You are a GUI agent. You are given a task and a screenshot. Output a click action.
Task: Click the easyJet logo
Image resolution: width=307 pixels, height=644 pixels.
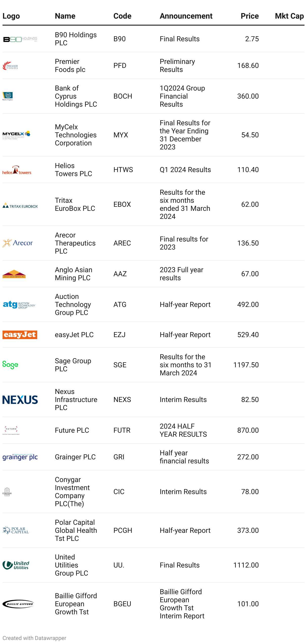point(20,335)
